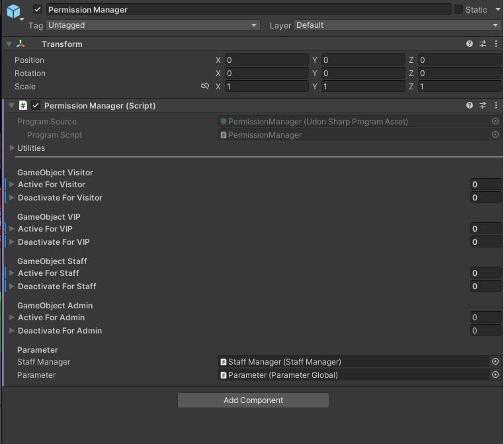The height and width of the screenshot is (444, 504).
Task: Click the Scale X value field
Action: click(267, 86)
